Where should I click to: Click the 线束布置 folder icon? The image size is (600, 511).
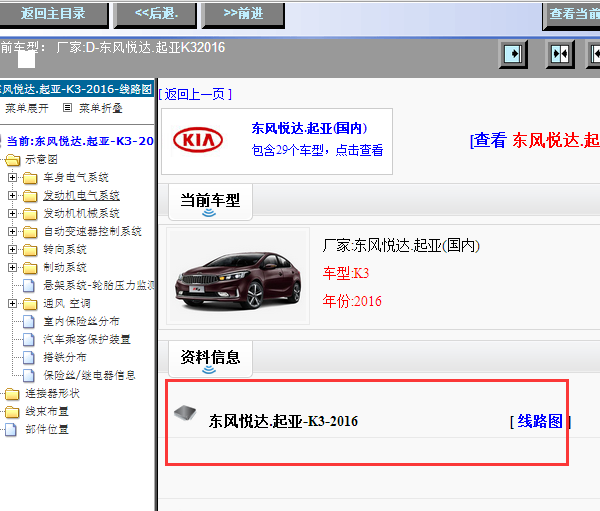[x=12, y=412]
